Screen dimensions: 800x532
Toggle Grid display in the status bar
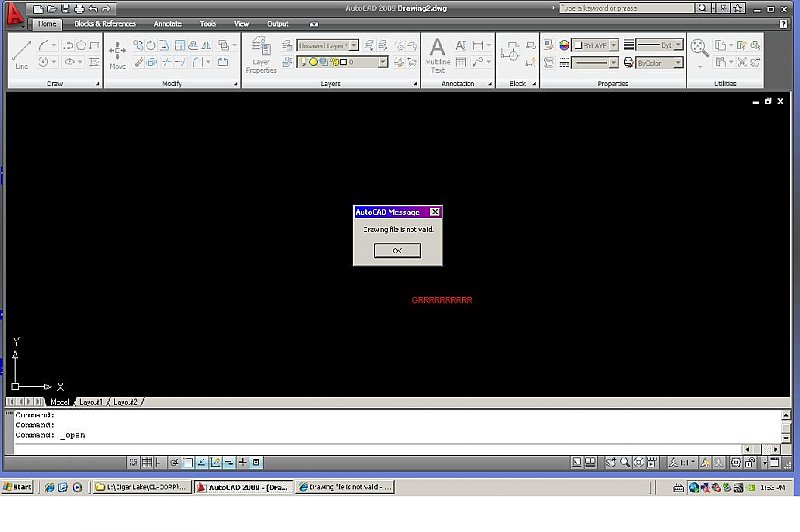pyautogui.click(x=146, y=463)
